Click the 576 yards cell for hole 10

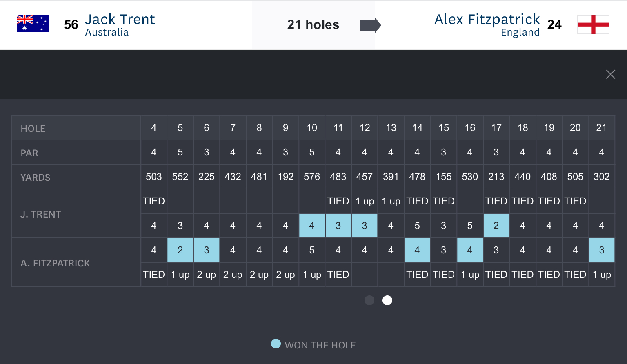312,177
